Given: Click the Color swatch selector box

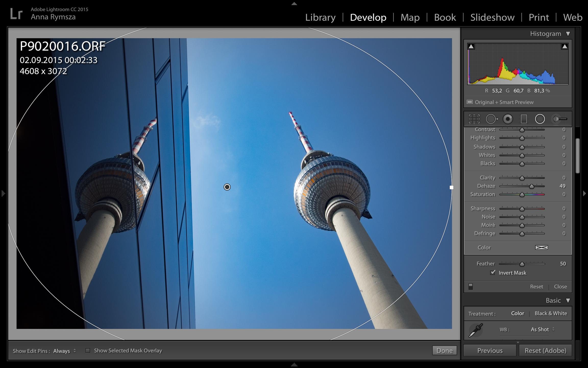Looking at the screenshot, I should pos(541,247).
